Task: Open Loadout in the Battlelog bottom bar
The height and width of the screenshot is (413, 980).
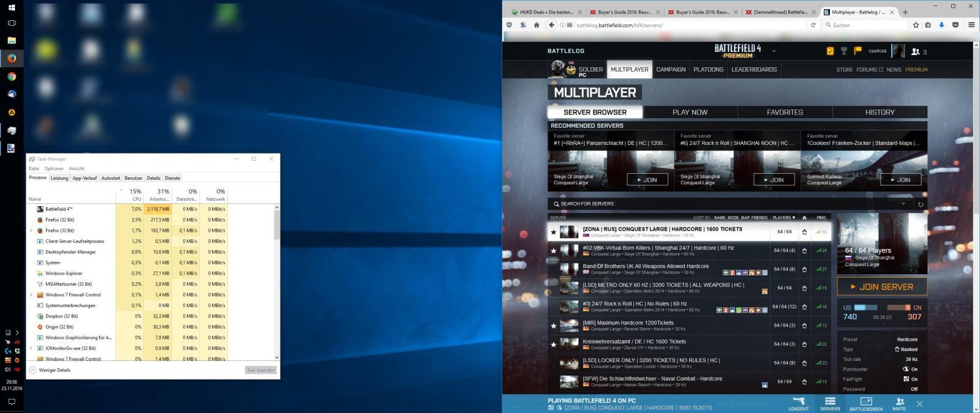Action: click(798, 404)
